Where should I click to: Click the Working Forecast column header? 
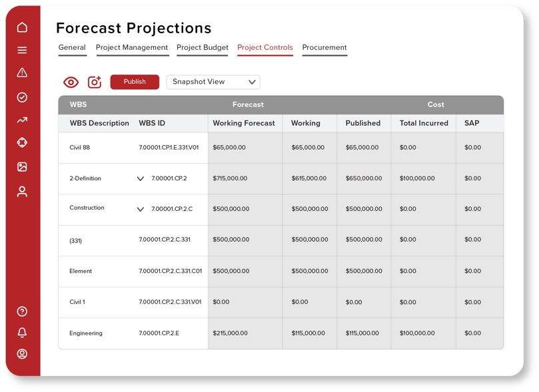pos(244,123)
